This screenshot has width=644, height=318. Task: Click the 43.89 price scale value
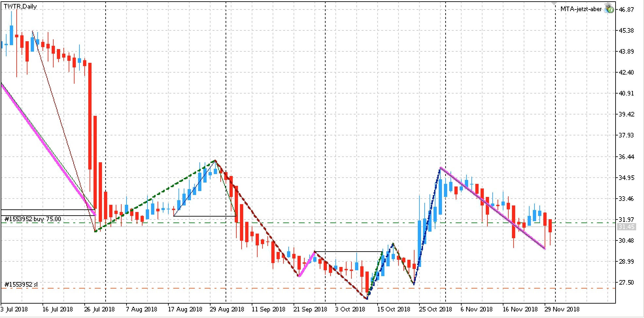(x=626, y=51)
